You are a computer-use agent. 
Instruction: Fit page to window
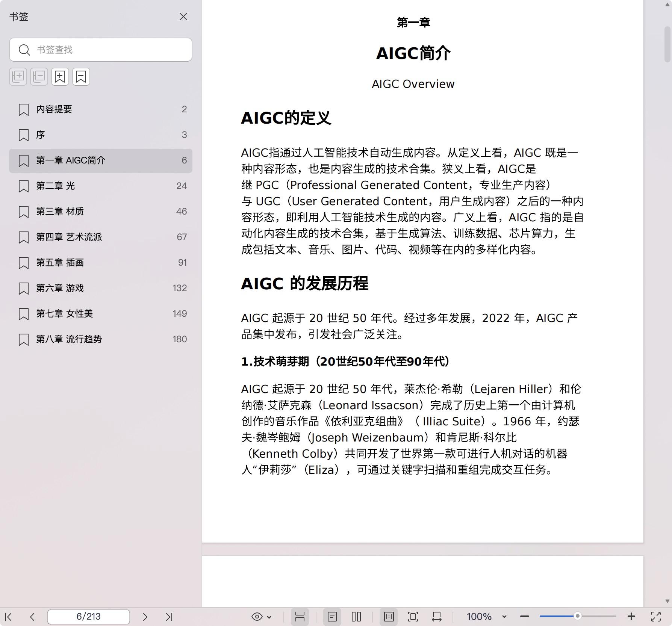click(x=413, y=617)
